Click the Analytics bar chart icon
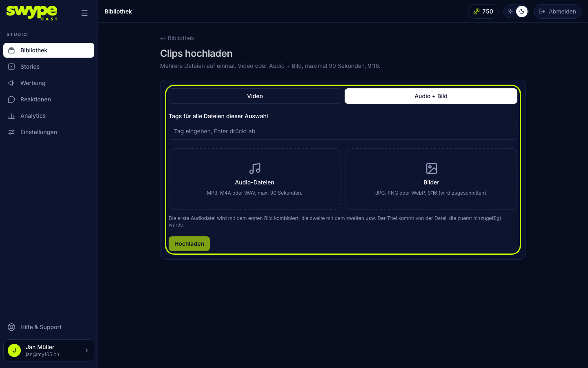This screenshot has height=368, width=588. (x=11, y=116)
